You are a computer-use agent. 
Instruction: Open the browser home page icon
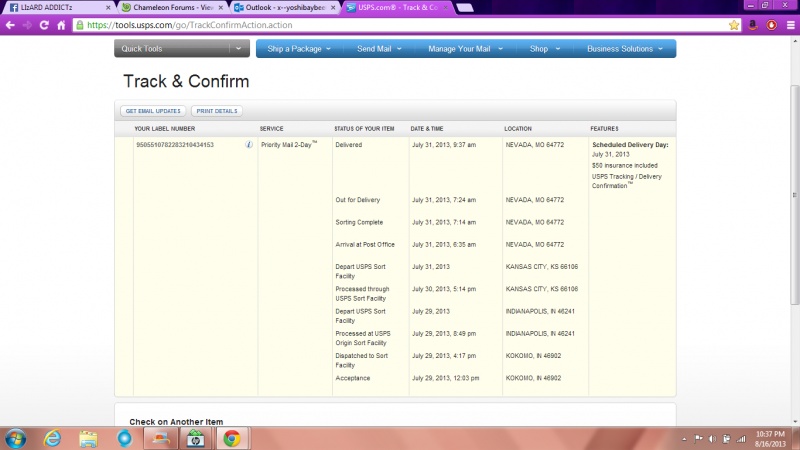(x=61, y=25)
